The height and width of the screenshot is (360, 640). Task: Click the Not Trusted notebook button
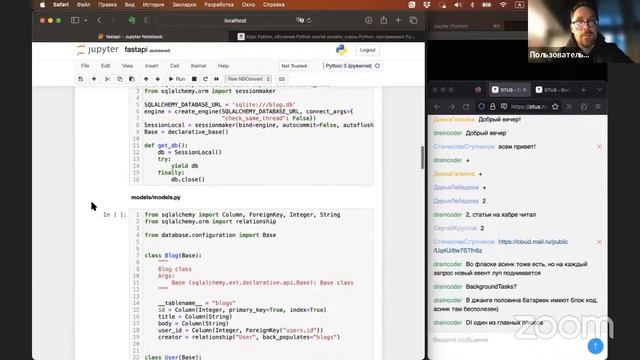(294, 66)
